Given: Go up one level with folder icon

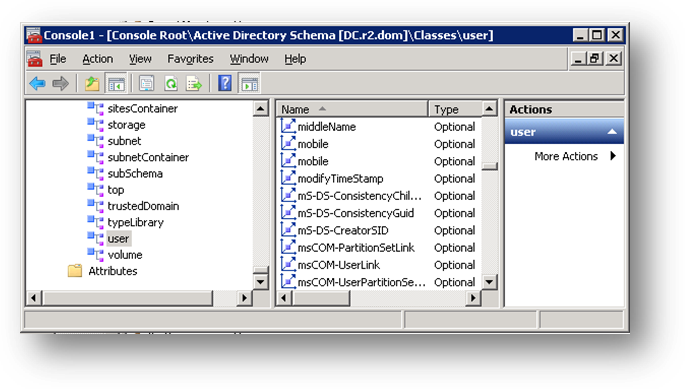Looking at the screenshot, I should (x=92, y=83).
